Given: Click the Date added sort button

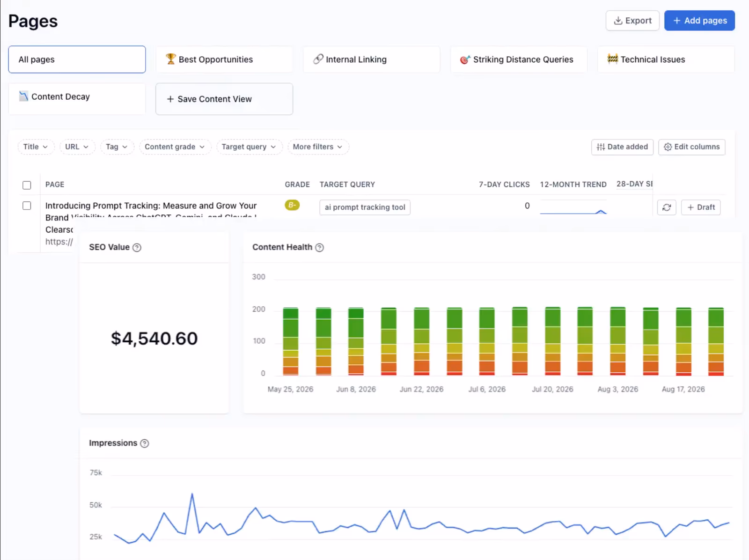Looking at the screenshot, I should point(622,147).
